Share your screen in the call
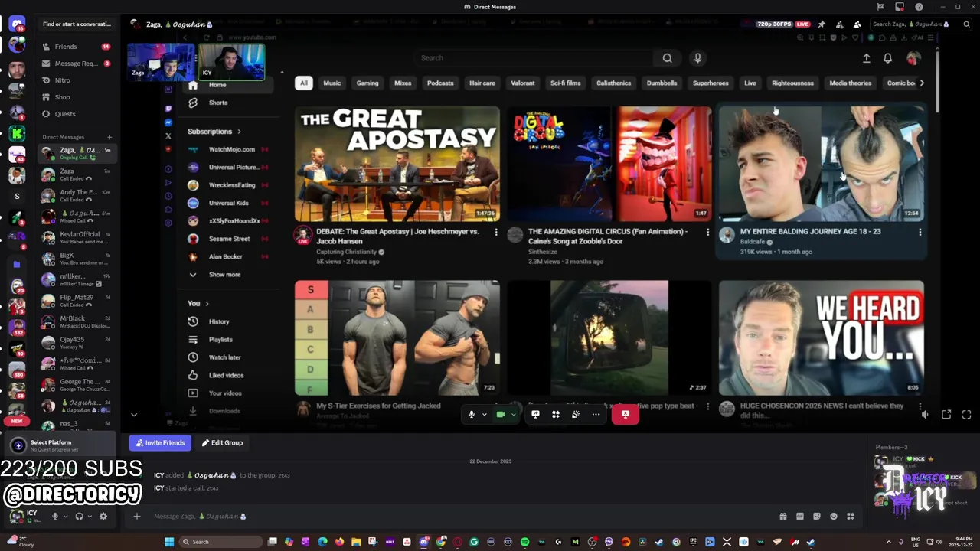 535,414
